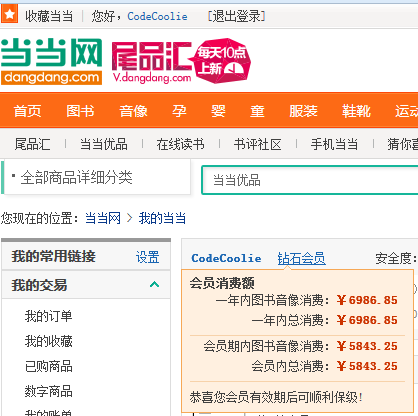The width and height of the screenshot is (418, 416).
Task: Open 音像 category in navigation bar
Action: click(133, 111)
